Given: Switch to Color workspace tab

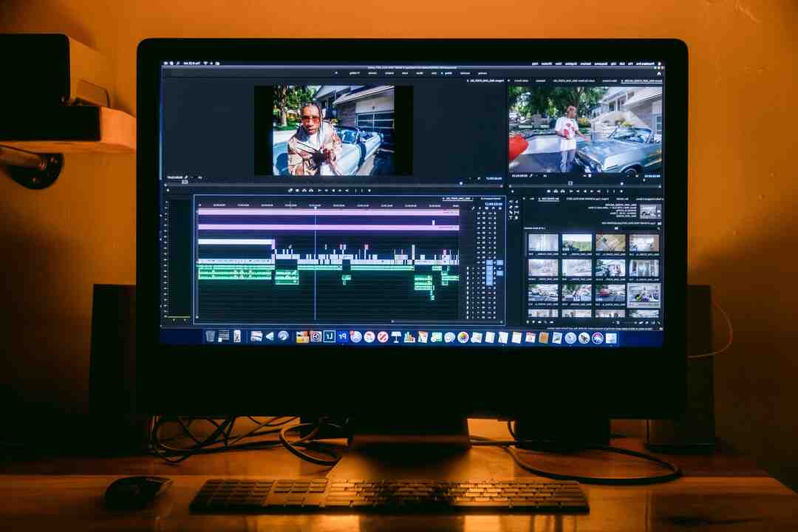Looking at the screenshot, I should click(434, 73).
